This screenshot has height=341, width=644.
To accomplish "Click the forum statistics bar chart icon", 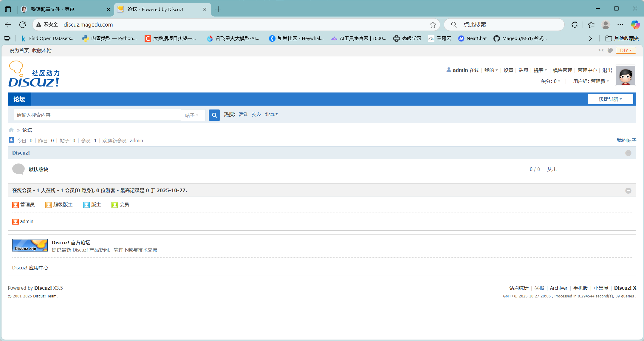I will point(11,140).
